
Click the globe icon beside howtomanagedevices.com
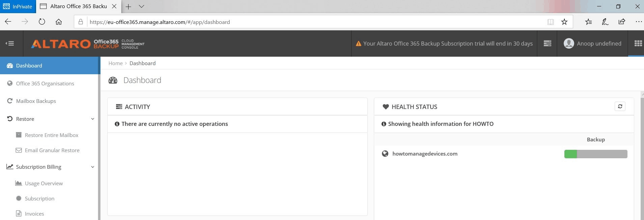[x=385, y=154]
